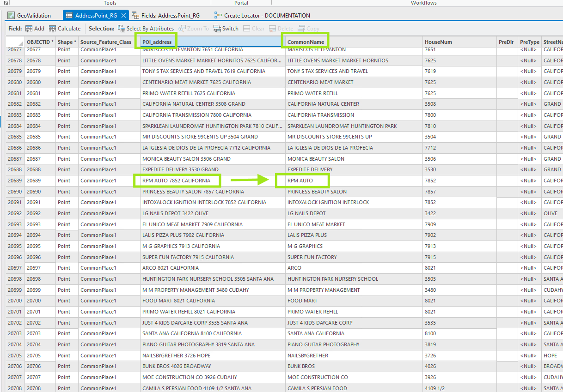Click CommonName cell 'EL UNICO MEAT MARKET'
Viewport: 563px width, 392px height.
pyautogui.click(x=354, y=224)
